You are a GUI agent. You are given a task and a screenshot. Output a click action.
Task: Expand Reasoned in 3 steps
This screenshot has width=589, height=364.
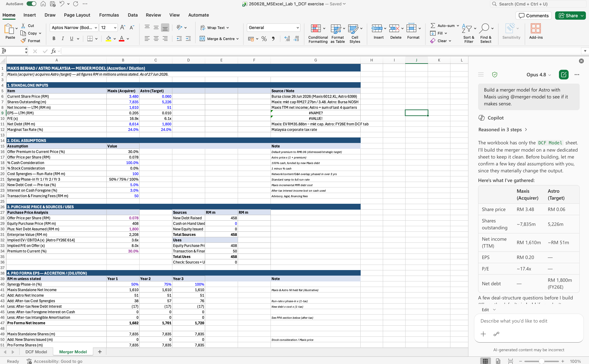point(503,130)
